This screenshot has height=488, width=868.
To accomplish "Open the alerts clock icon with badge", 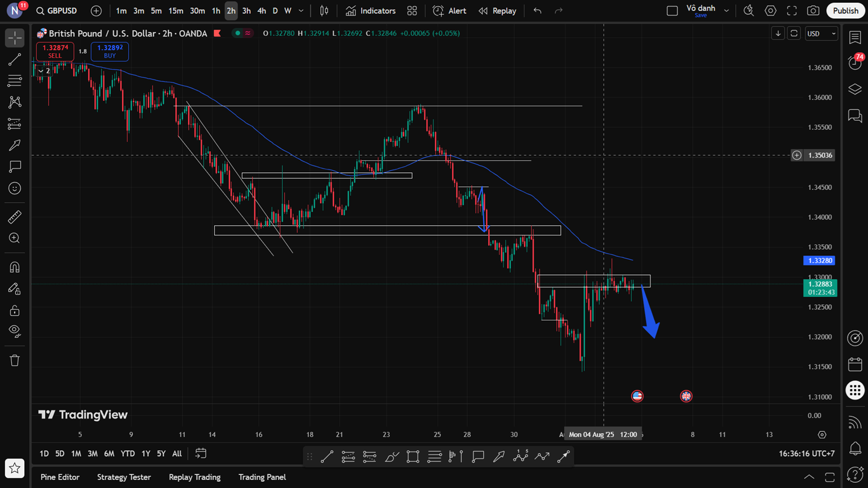I will click(x=855, y=62).
